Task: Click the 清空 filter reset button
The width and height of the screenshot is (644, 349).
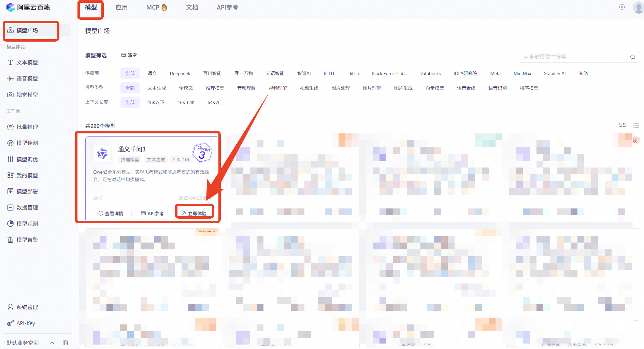Action: tap(129, 55)
